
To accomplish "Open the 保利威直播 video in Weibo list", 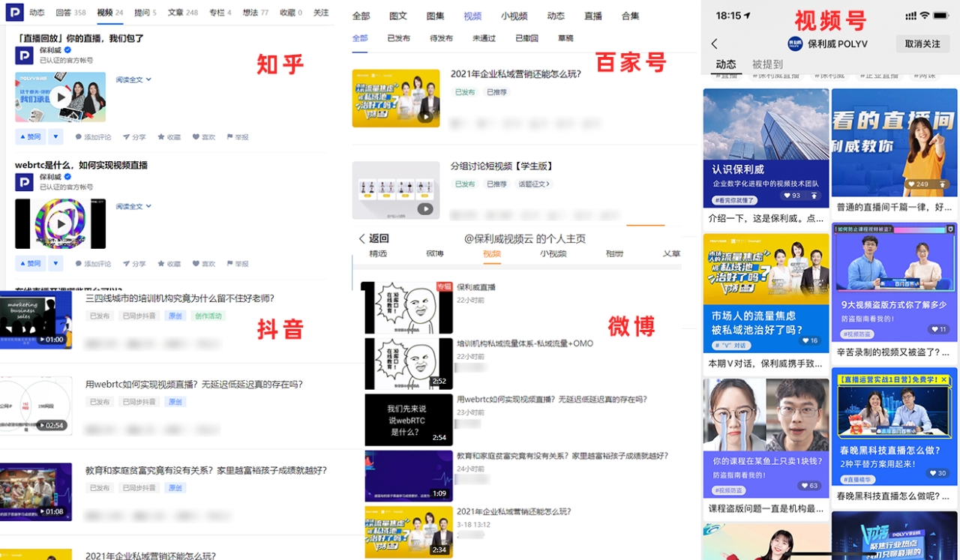I will [x=476, y=287].
